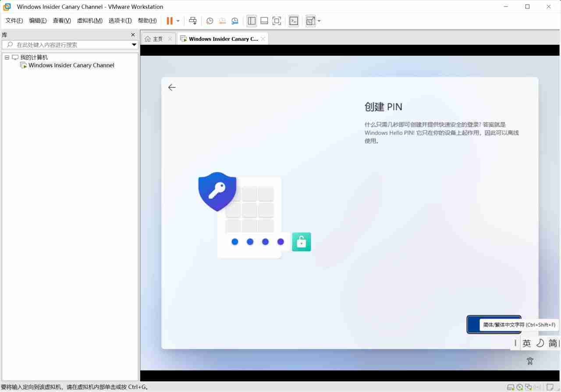This screenshot has height=392, width=561.
Task: Switch the IME English/Chinese mode indicator
Action: tap(527, 343)
